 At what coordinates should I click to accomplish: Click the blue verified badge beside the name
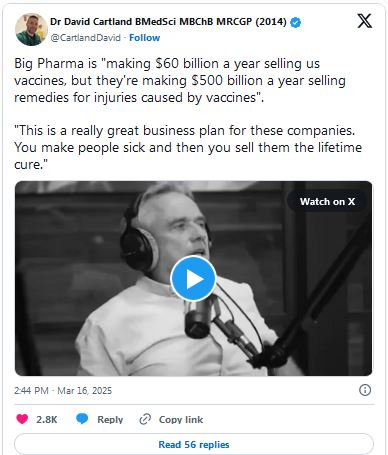pyautogui.click(x=295, y=22)
